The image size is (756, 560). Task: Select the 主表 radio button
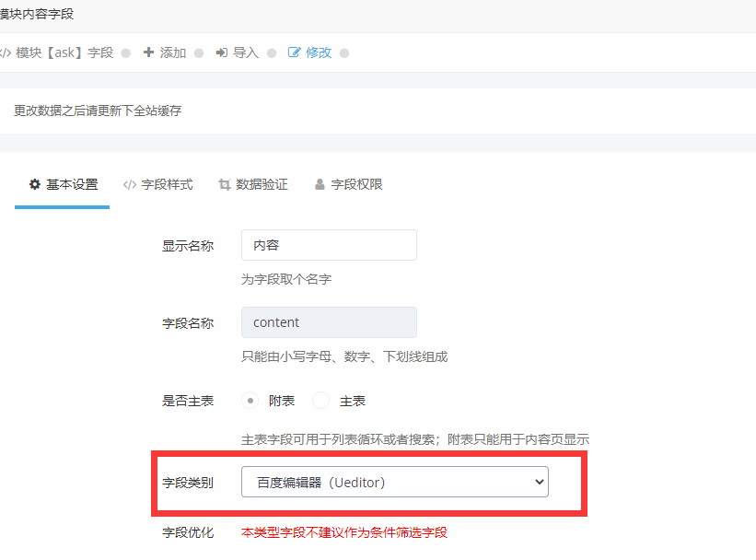tap(320, 401)
